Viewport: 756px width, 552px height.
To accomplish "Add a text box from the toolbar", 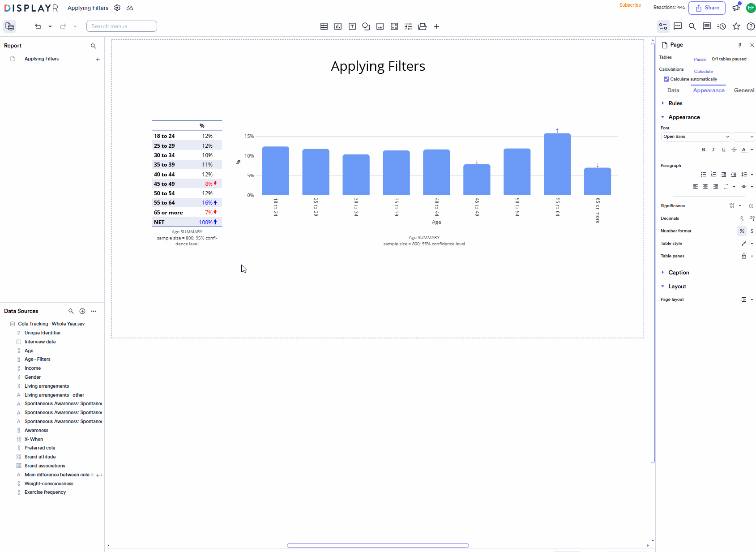I will 352,26.
